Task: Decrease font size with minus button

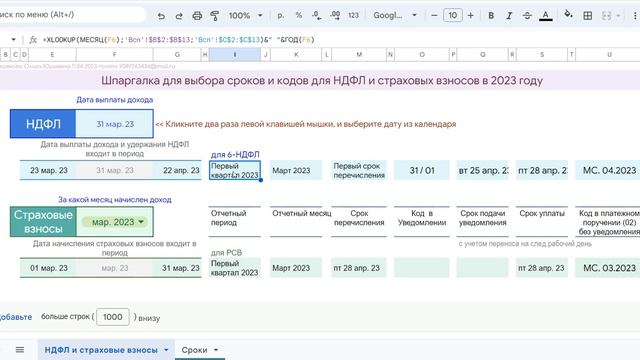Action: click(434, 16)
